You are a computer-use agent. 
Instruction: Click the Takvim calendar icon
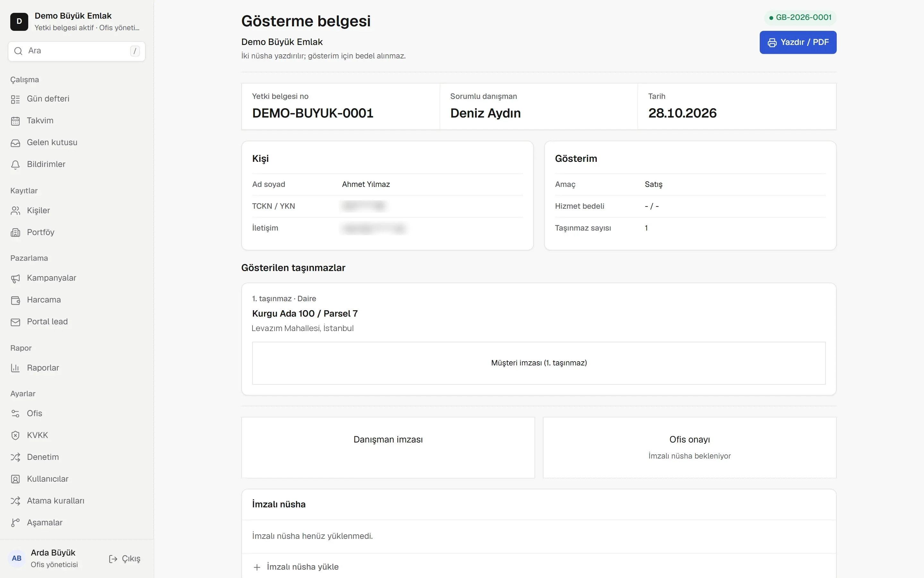[15, 121]
